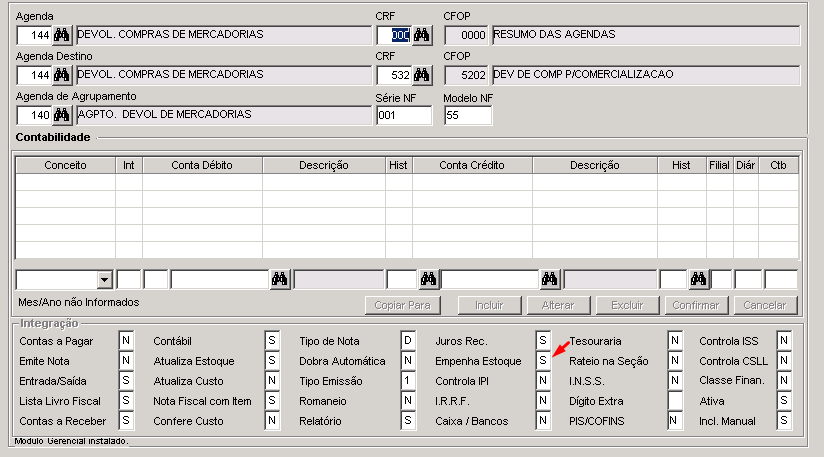The width and height of the screenshot is (824, 457).
Task: Select the Conta Crédito column header
Action: (472, 165)
